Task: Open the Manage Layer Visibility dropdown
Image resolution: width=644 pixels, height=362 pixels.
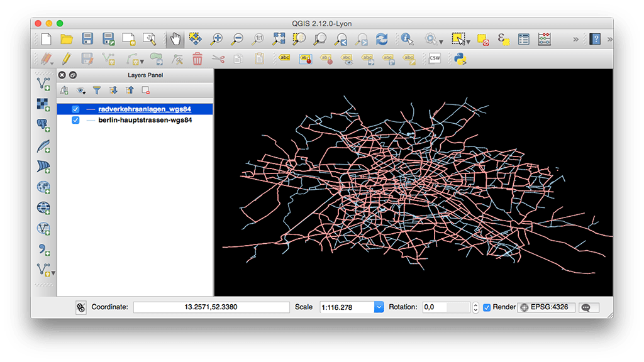Action: [80, 90]
